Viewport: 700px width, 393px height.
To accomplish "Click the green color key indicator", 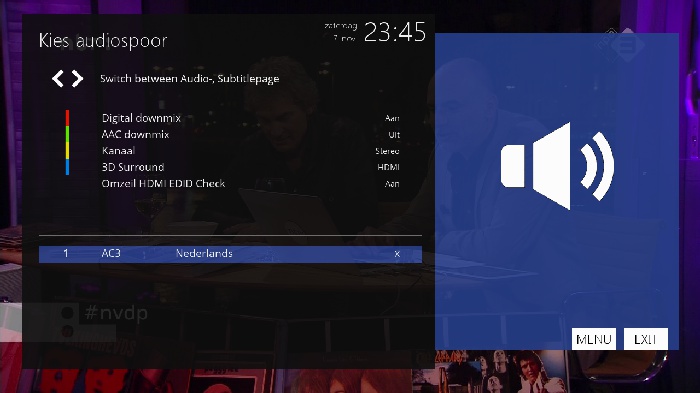I will point(67,134).
